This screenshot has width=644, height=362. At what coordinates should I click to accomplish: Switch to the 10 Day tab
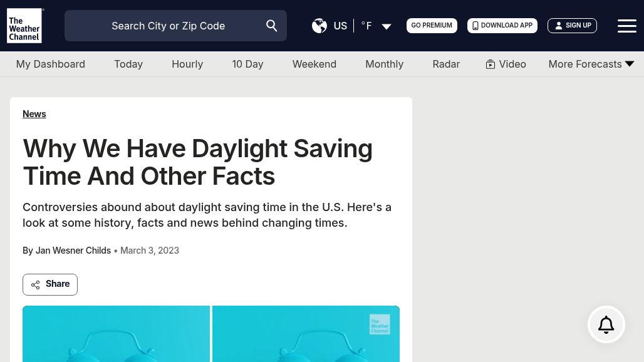click(247, 64)
